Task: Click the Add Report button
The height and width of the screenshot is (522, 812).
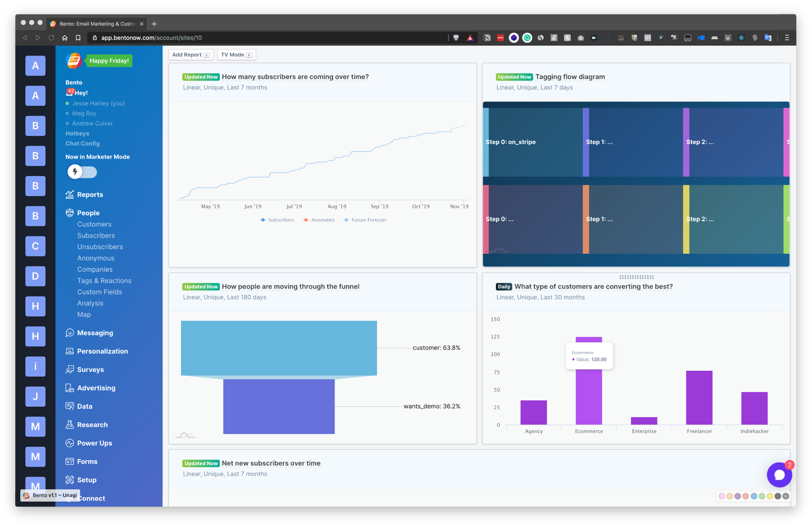Action: pyautogui.click(x=191, y=55)
